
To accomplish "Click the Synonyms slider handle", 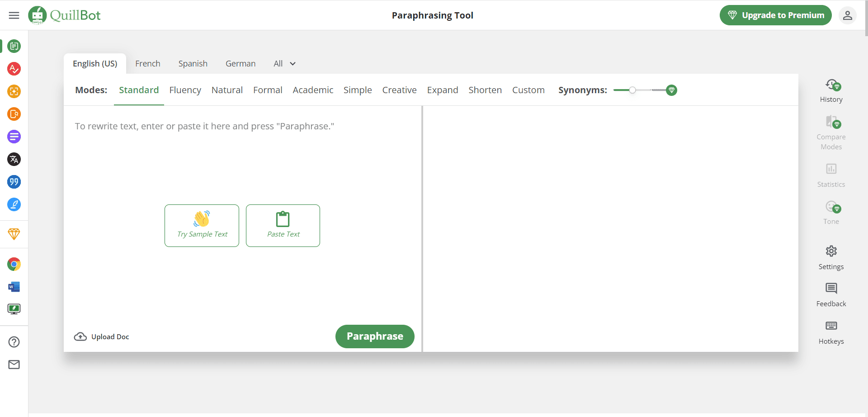I will (632, 90).
